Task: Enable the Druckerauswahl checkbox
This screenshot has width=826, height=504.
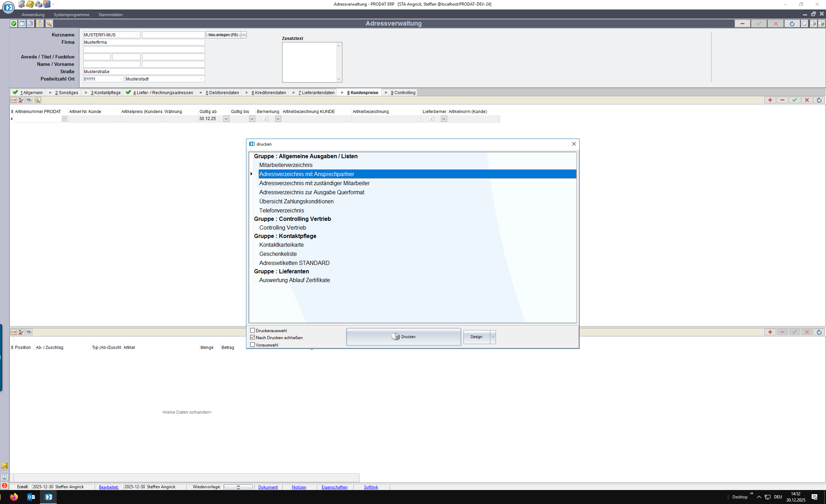Action: pos(252,330)
